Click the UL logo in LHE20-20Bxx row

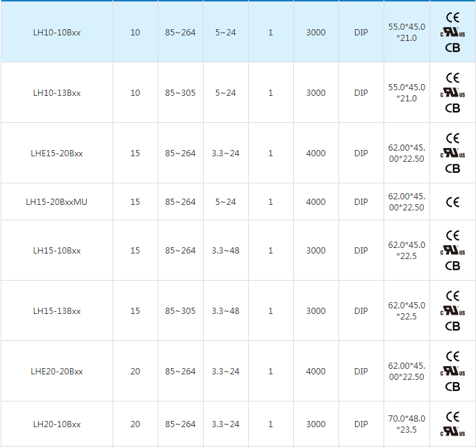click(x=452, y=372)
